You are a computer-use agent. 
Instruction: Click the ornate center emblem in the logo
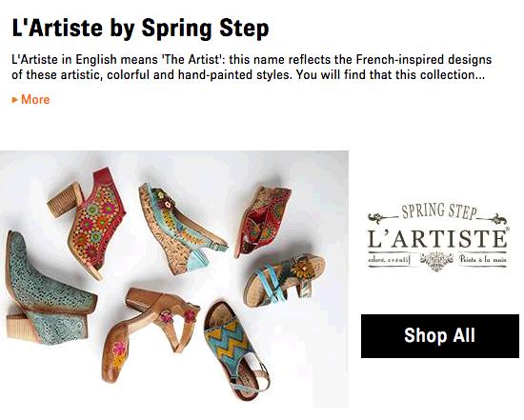tap(436, 260)
